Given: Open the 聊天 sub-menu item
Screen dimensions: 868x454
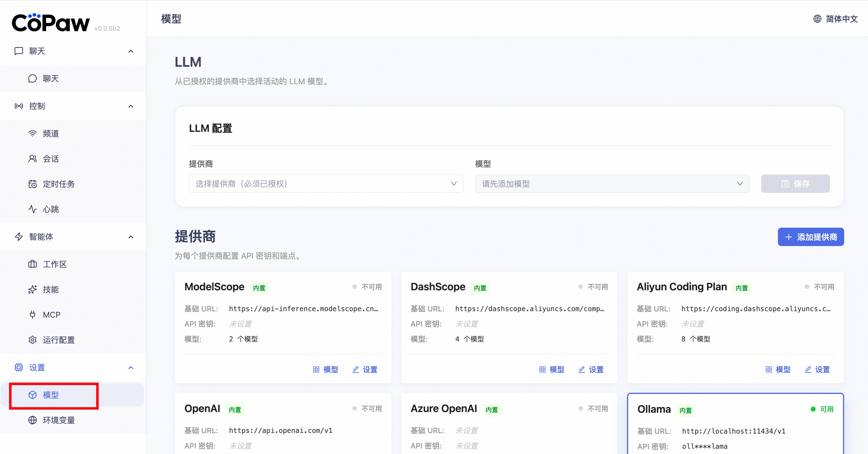Looking at the screenshot, I should (x=50, y=78).
